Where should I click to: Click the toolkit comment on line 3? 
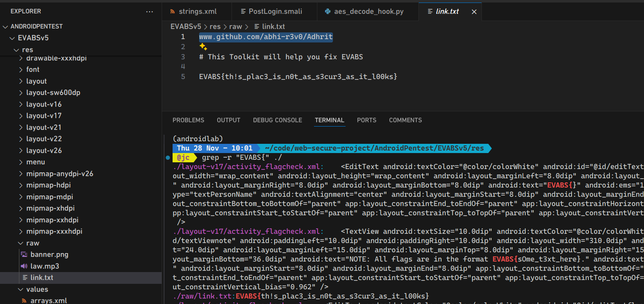point(281,57)
